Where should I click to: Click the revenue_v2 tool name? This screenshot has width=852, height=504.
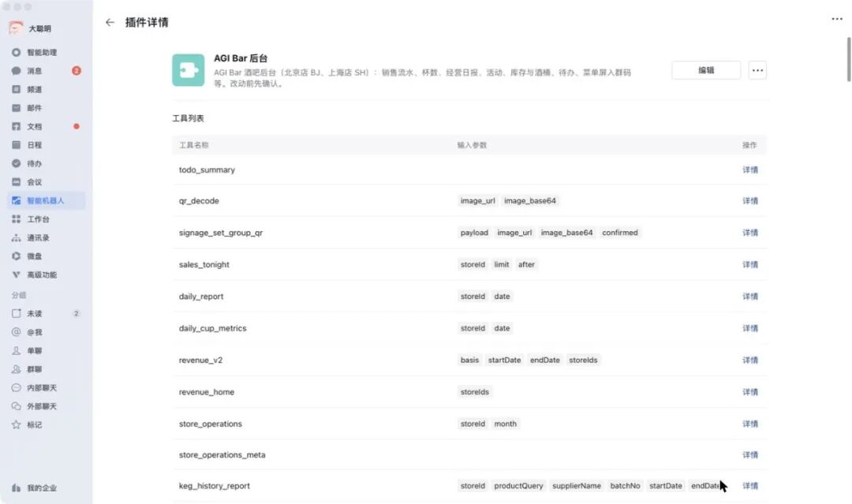[x=200, y=360]
